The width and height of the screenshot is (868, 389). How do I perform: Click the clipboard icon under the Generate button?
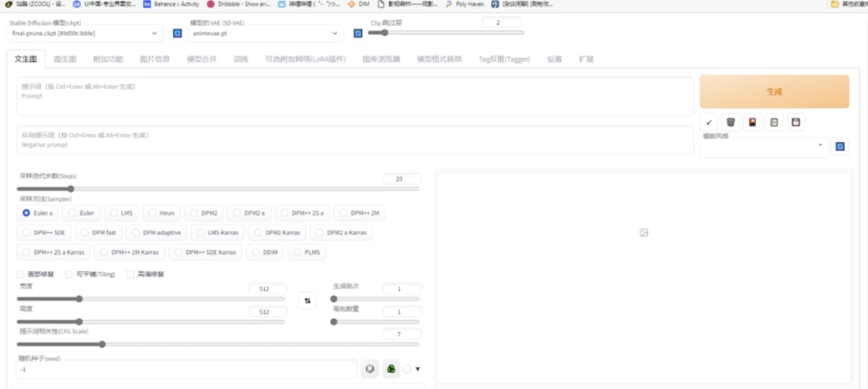tap(773, 122)
